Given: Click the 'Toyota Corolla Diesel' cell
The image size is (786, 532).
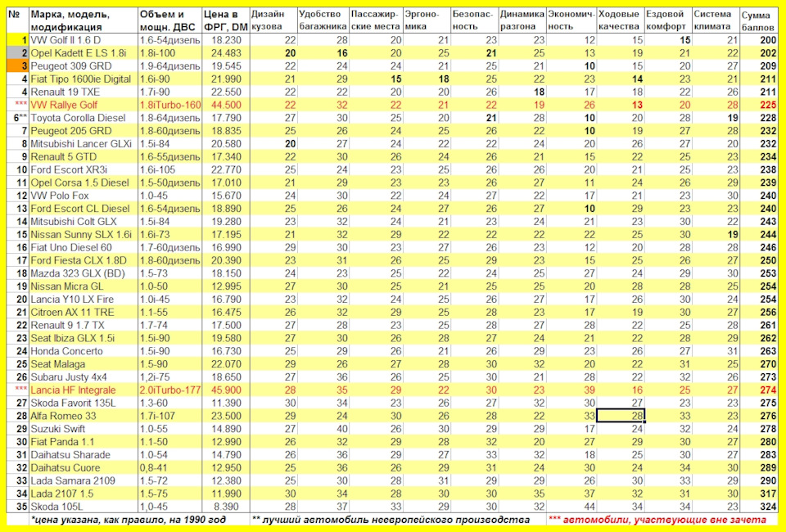Looking at the screenshot, I should [84, 118].
